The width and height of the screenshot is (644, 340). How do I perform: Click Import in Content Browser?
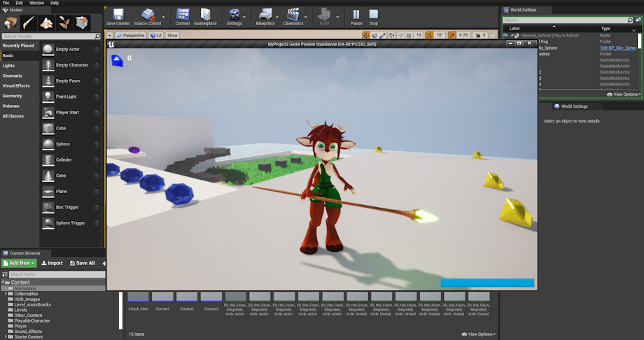52,263
